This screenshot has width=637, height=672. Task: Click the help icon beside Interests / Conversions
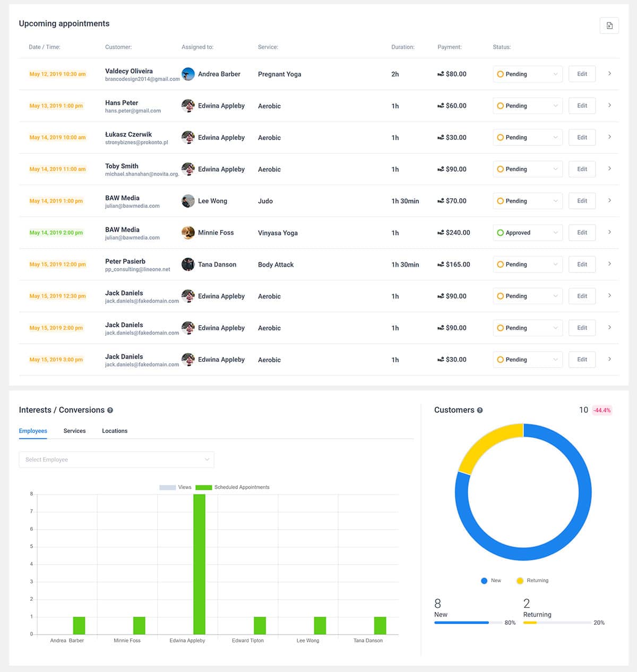(110, 410)
